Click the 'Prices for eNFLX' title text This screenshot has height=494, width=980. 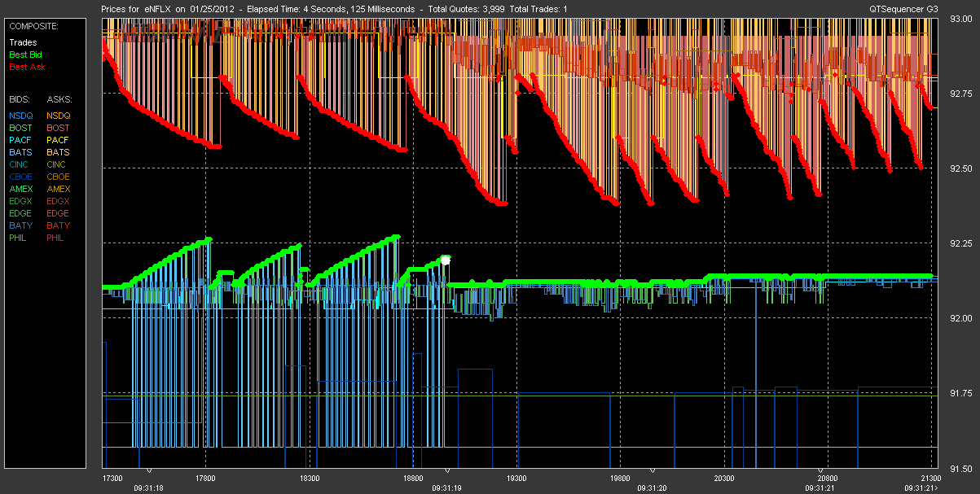tap(138, 8)
